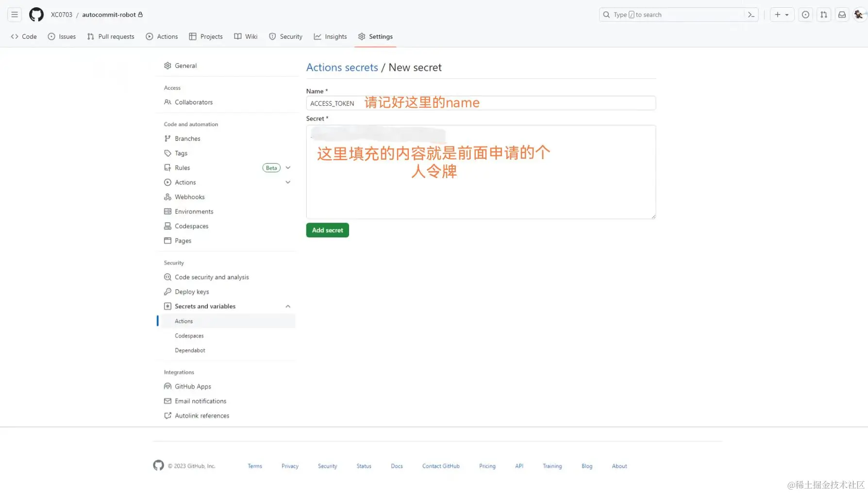Open footer Training link
This screenshot has width=868, height=493.
click(552, 466)
